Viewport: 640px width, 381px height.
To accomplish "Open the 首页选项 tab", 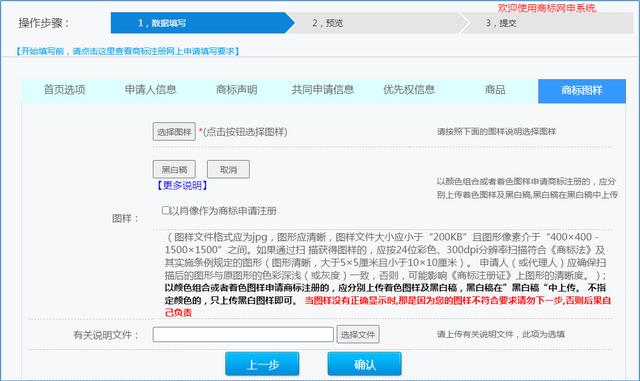I will click(x=65, y=90).
